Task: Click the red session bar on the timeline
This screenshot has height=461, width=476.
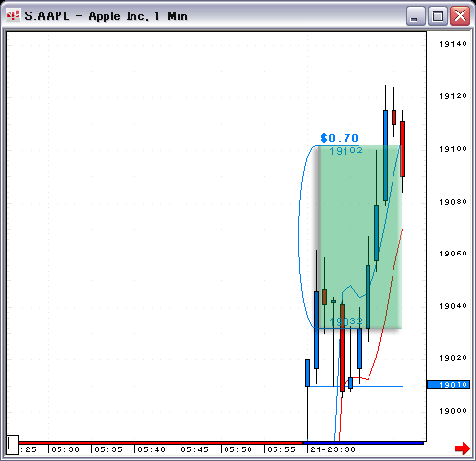Action: 161,443
